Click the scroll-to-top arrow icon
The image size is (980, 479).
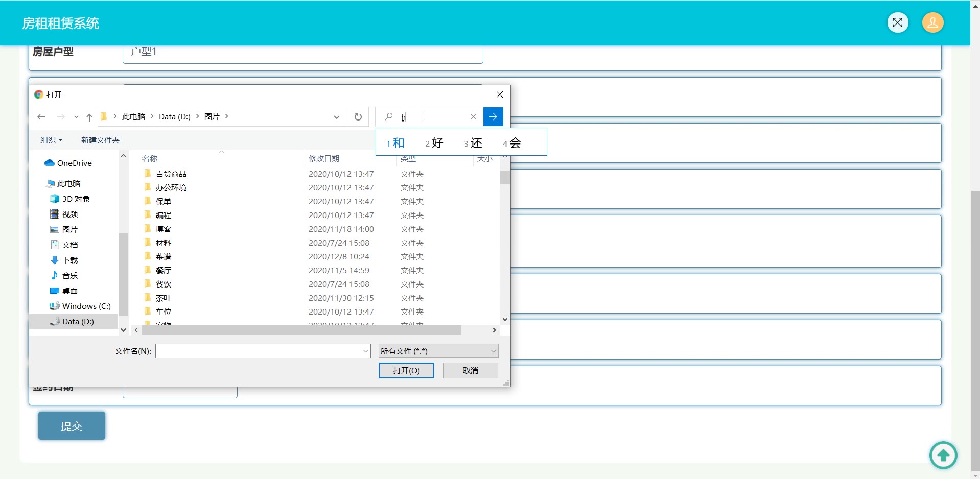(x=943, y=454)
